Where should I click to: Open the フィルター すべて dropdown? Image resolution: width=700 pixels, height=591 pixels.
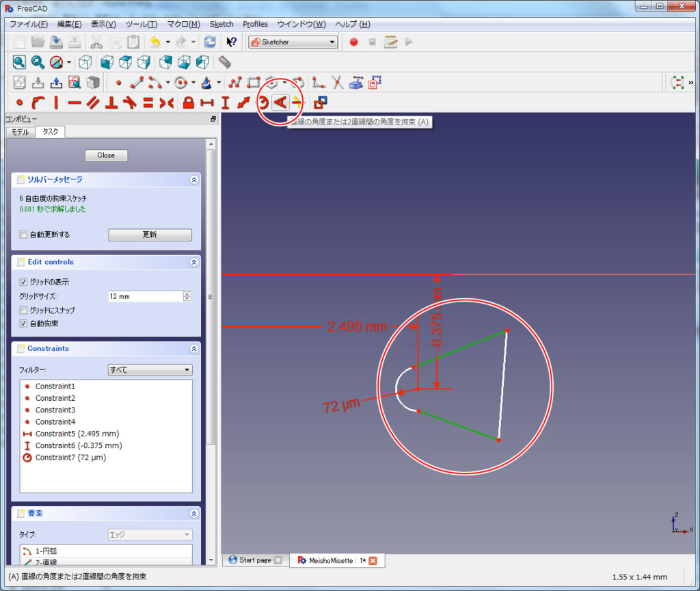150,369
